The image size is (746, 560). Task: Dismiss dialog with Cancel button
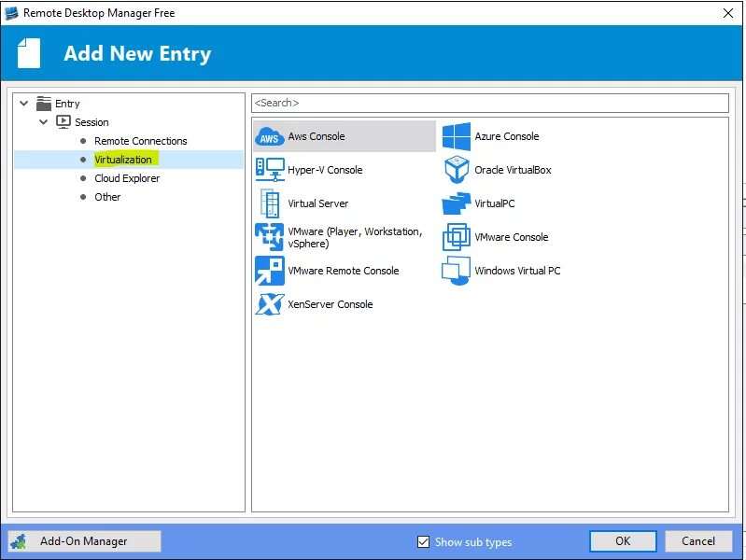698,541
